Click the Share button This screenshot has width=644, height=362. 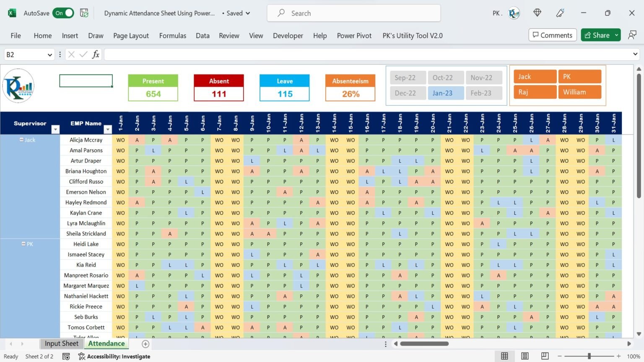597,35
